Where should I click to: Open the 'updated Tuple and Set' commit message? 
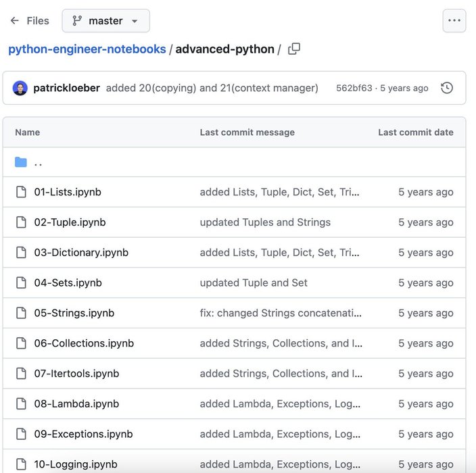click(254, 282)
